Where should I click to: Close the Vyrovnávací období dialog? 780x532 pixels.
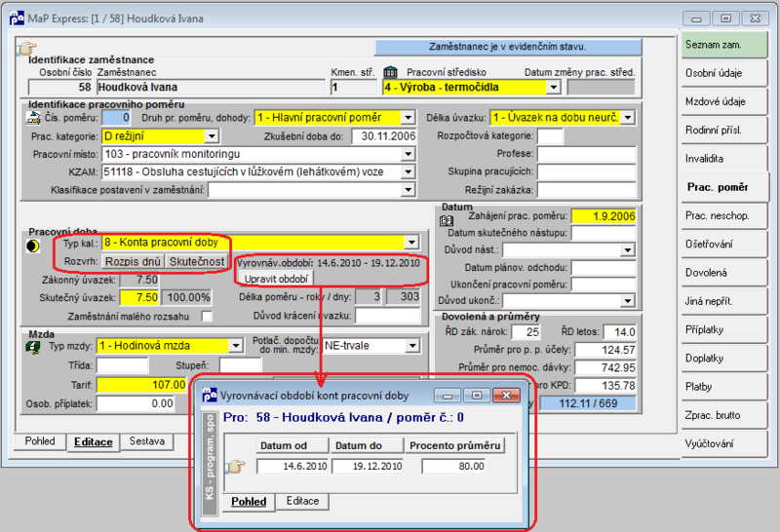click(x=506, y=396)
